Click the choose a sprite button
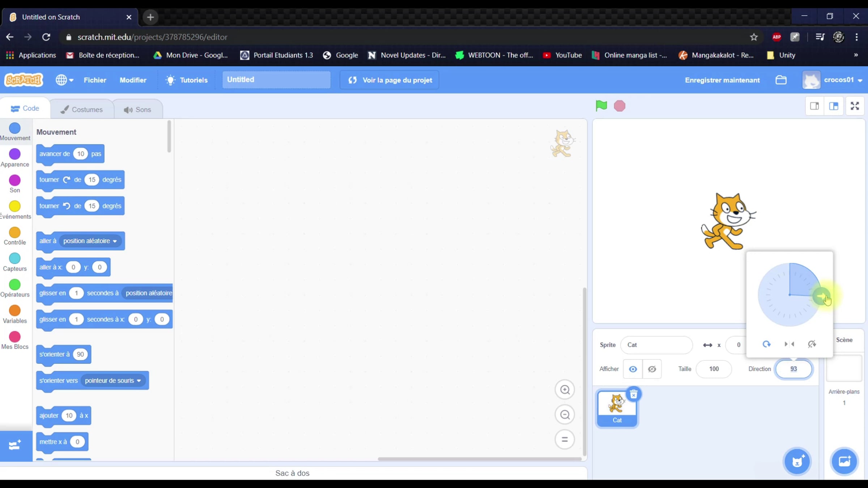The width and height of the screenshot is (868, 488). click(797, 462)
